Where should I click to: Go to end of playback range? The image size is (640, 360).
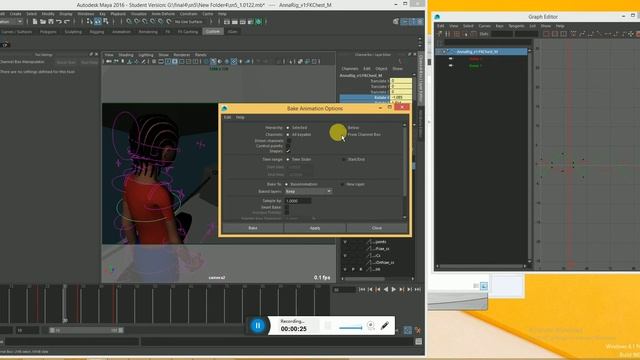[417, 289]
